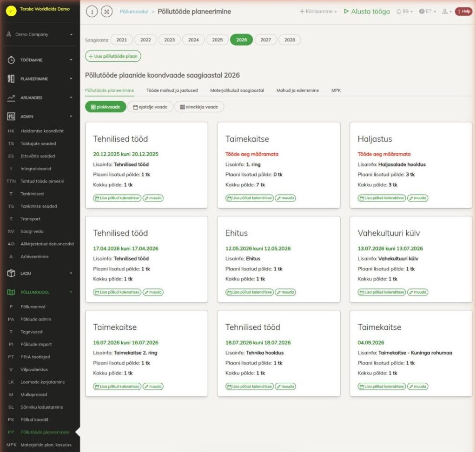Expand the TÖÖTAMINE sidebar section
476x452 pixels.
(40, 60)
